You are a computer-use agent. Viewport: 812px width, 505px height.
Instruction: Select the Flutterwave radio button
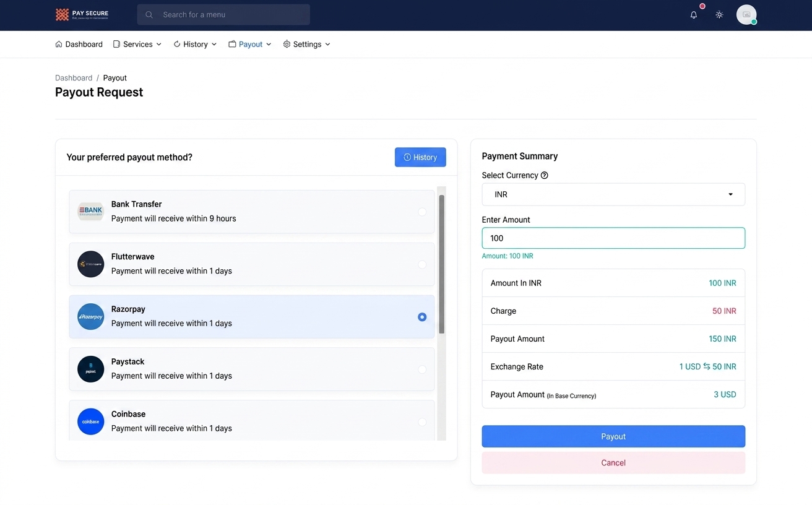point(422,264)
